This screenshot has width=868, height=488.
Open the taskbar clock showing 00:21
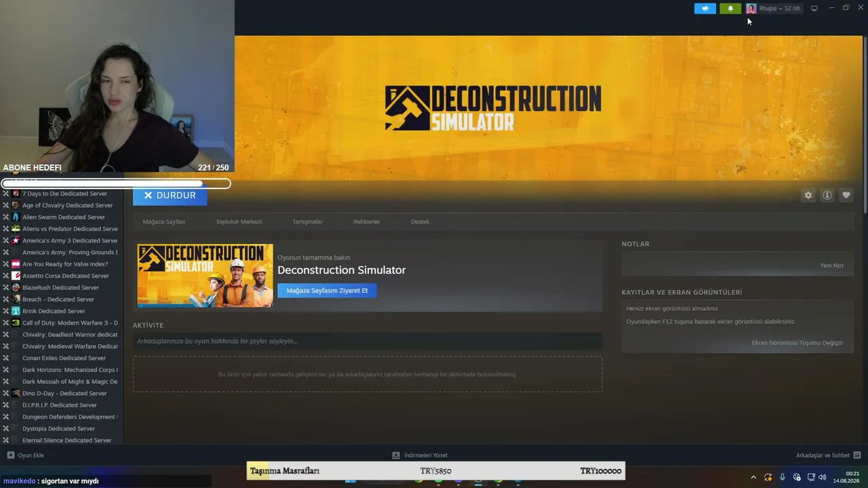846,477
